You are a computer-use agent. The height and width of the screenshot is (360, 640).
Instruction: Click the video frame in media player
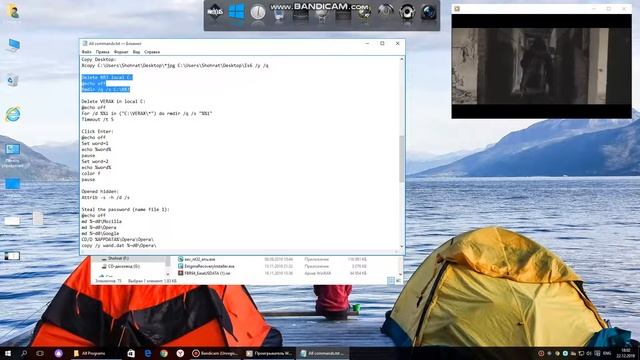(x=541, y=66)
